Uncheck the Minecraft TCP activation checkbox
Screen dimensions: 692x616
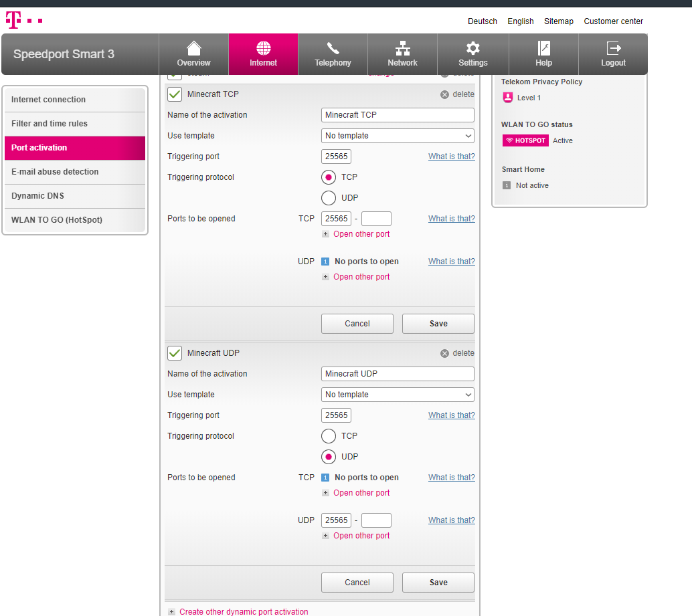point(175,94)
